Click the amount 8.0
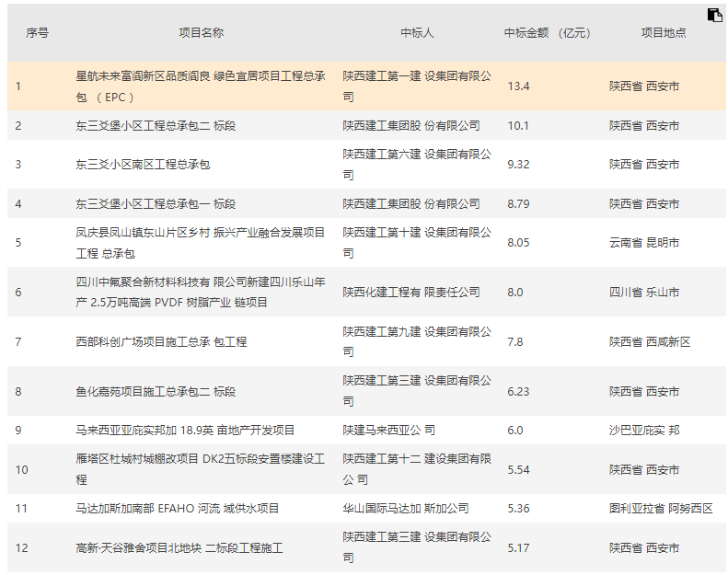 pos(515,293)
